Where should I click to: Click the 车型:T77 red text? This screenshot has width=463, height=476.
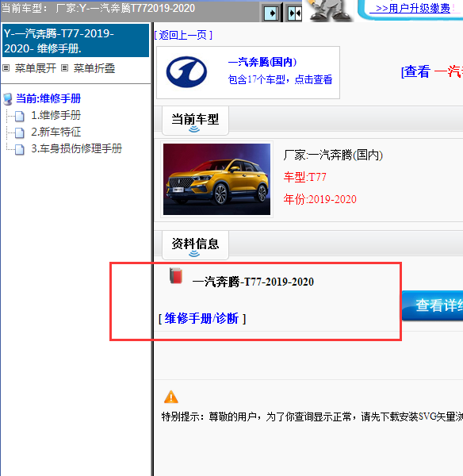coord(305,177)
